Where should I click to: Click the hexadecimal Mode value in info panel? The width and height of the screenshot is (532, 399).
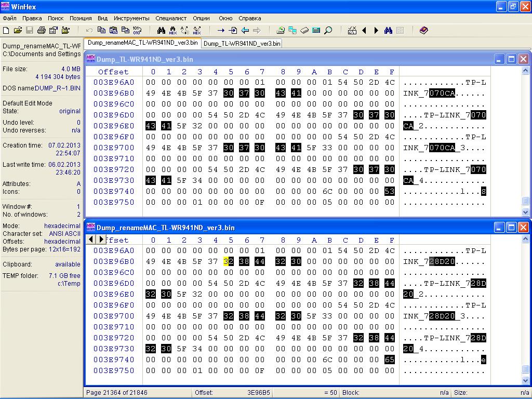(62, 226)
